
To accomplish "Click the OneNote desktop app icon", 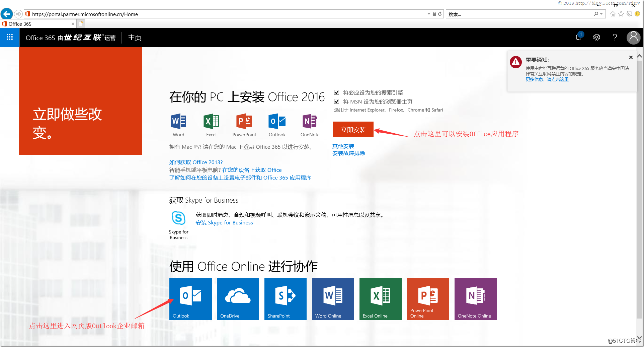I will tap(310, 121).
